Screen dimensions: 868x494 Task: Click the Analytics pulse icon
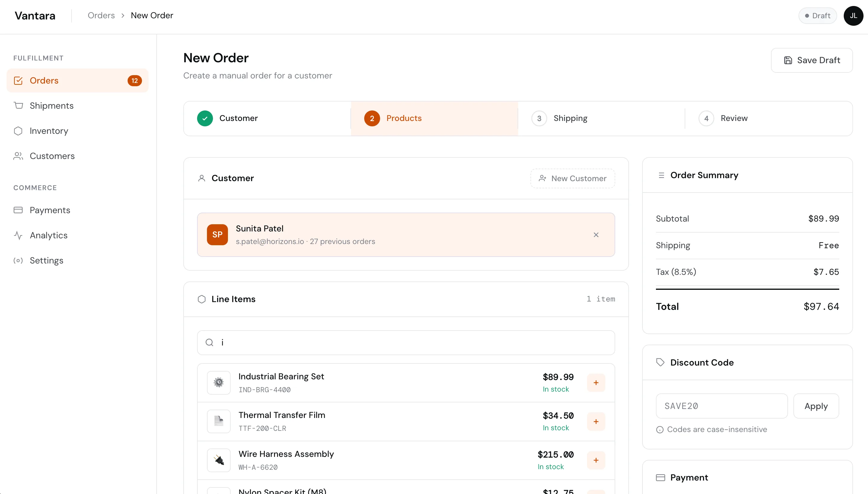point(18,235)
